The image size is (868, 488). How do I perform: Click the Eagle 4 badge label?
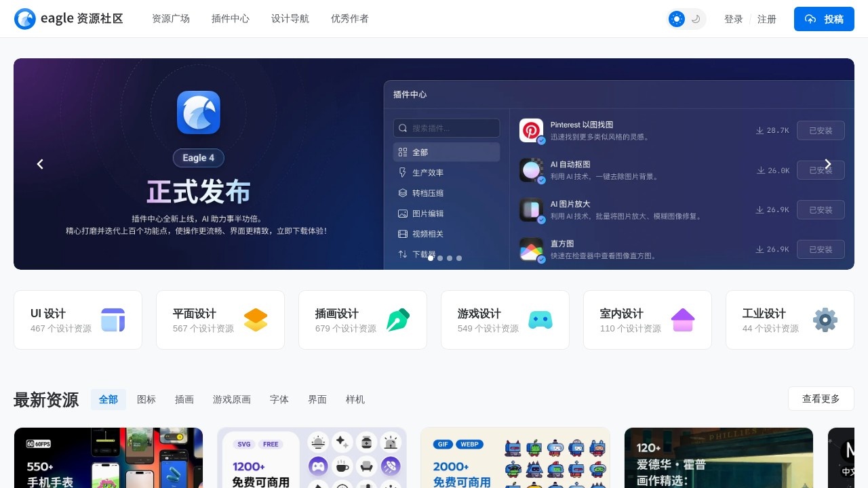click(199, 158)
